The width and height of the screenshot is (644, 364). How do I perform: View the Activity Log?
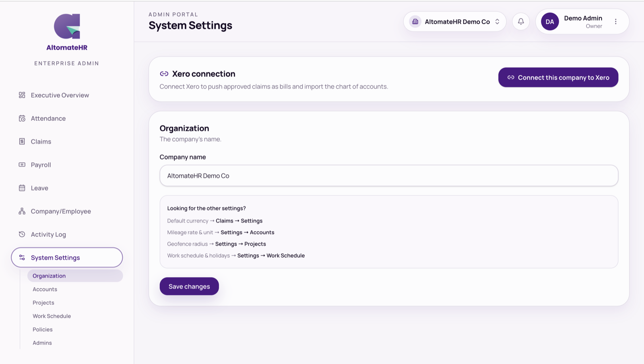[67, 234]
